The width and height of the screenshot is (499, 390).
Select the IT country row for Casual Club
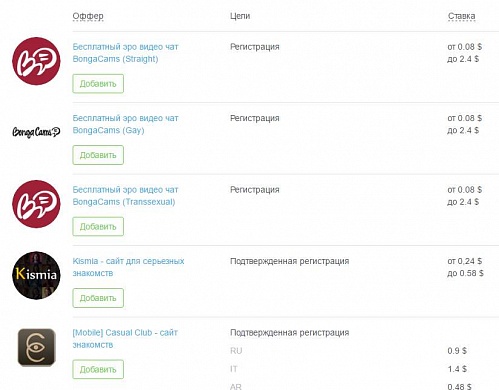click(356, 369)
